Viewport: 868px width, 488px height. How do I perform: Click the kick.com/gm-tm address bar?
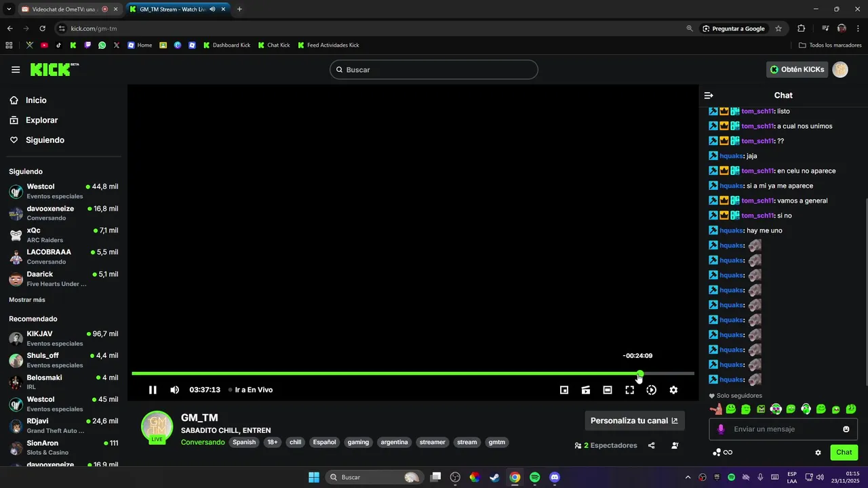click(x=94, y=28)
